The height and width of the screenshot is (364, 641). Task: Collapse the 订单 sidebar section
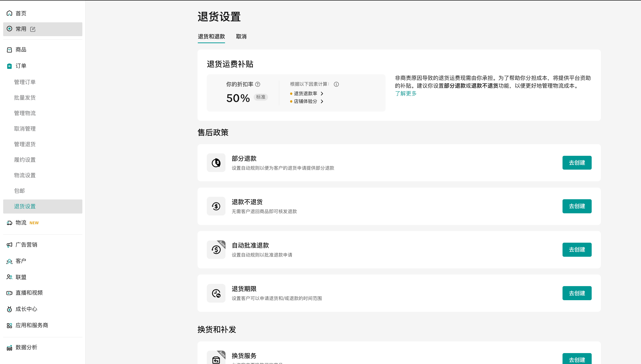[21, 66]
